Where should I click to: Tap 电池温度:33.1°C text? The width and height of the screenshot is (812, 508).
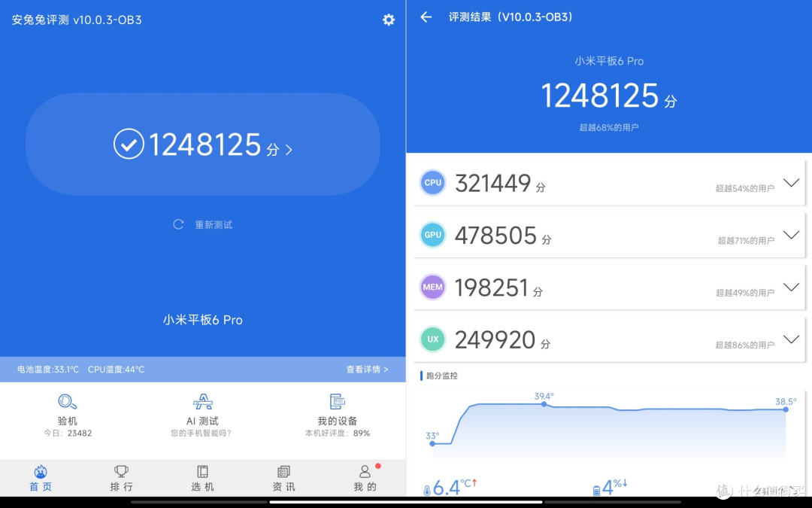click(x=47, y=369)
